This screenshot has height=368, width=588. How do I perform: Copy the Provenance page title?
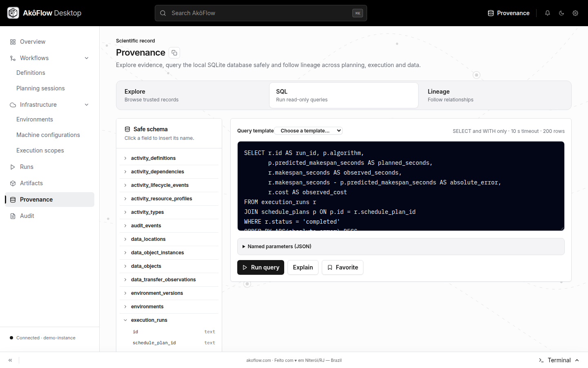(174, 53)
